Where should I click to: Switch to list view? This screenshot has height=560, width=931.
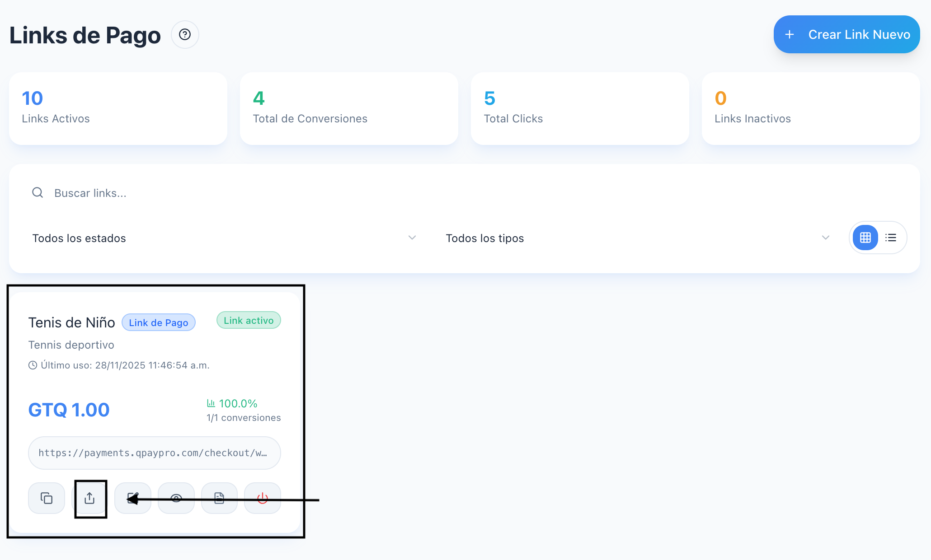click(891, 238)
